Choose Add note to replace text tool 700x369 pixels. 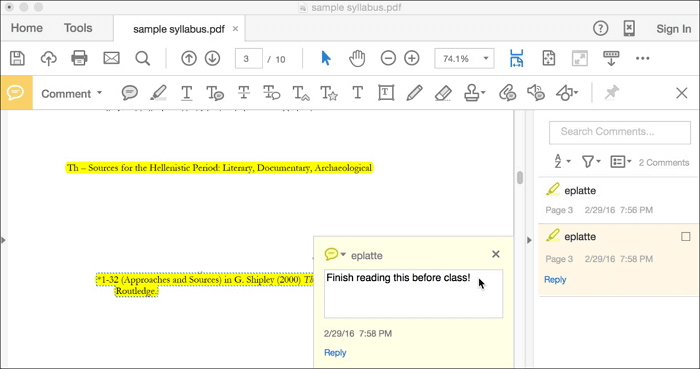tap(271, 93)
